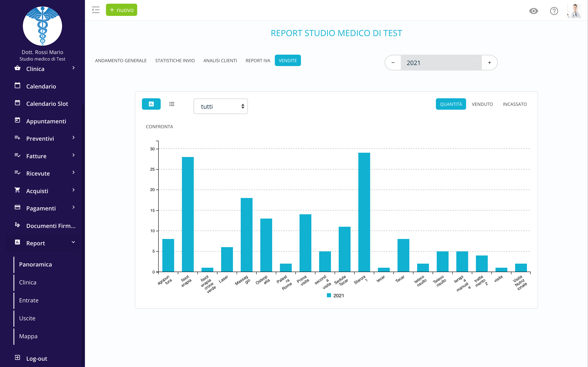Viewport: 588px width, 367px height.
Task: Click the CONFRONTA link
Action: pyautogui.click(x=159, y=127)
